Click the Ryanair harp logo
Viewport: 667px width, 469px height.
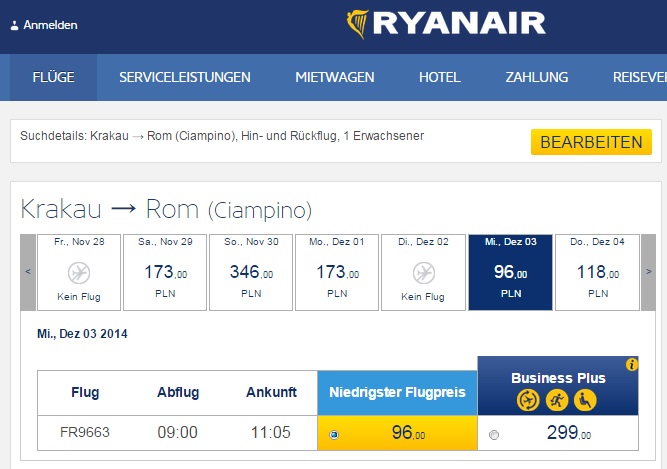pyautogui.click(x=357, y=24)
